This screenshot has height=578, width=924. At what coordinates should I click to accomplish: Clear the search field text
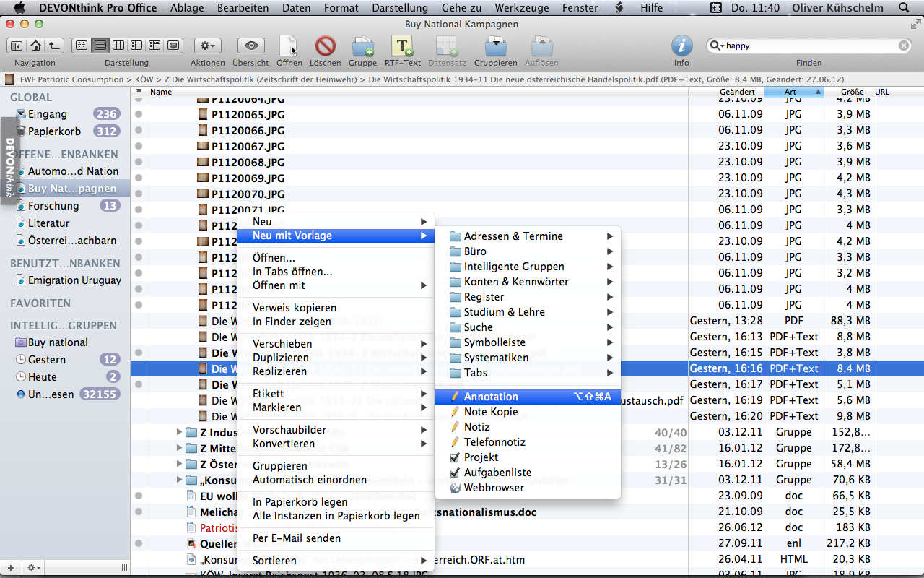(x=904, y=46)
